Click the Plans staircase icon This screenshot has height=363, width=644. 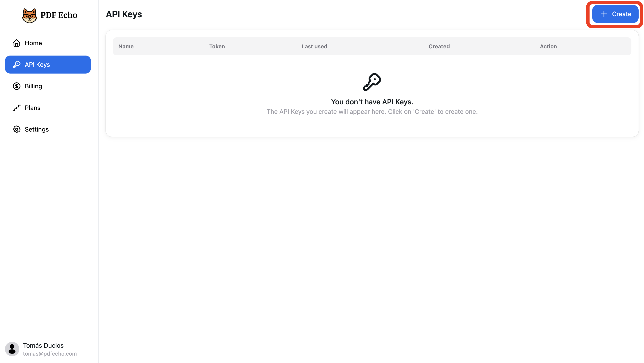16,108
